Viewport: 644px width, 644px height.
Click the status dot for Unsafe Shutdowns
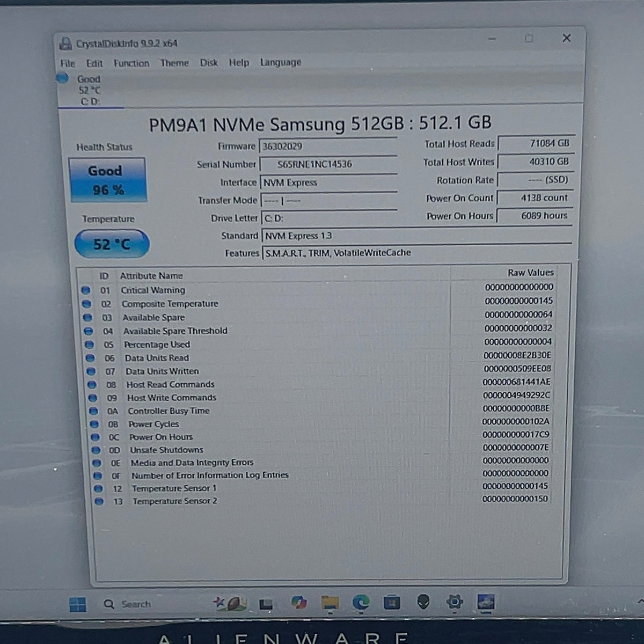tap(96, 450)
